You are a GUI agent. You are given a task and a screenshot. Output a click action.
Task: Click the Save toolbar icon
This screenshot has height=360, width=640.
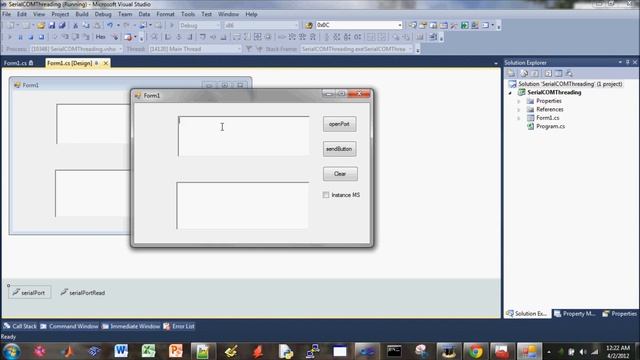pyautogui.click(x=52, y=25)
